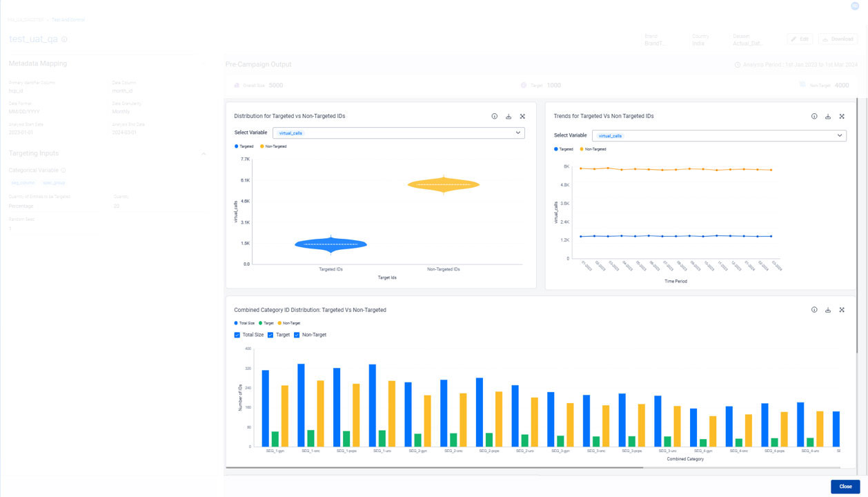868x497 pixels.
Task: Uncheck the Total Size checkbox
Action: point(237,335)
